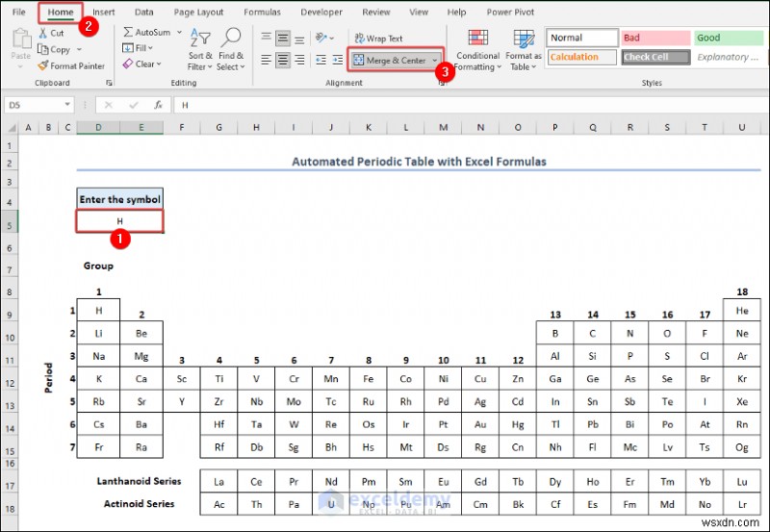Select the Og element cell
Viewport: 770px width, 532px height.
742,447
